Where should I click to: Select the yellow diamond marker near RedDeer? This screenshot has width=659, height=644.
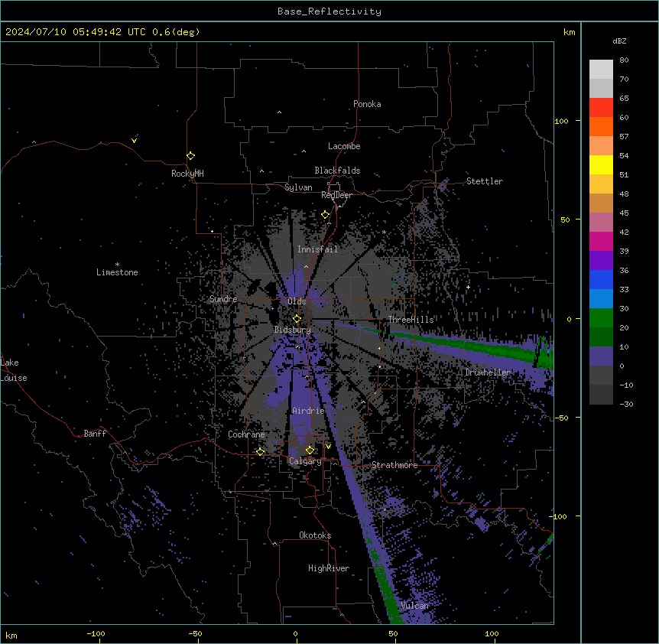(x=326, y=215)
